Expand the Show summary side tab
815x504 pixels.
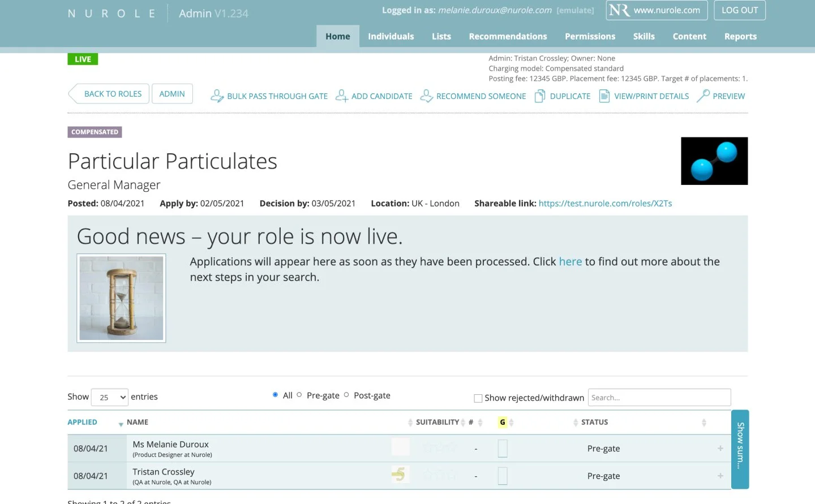(740, 449)
